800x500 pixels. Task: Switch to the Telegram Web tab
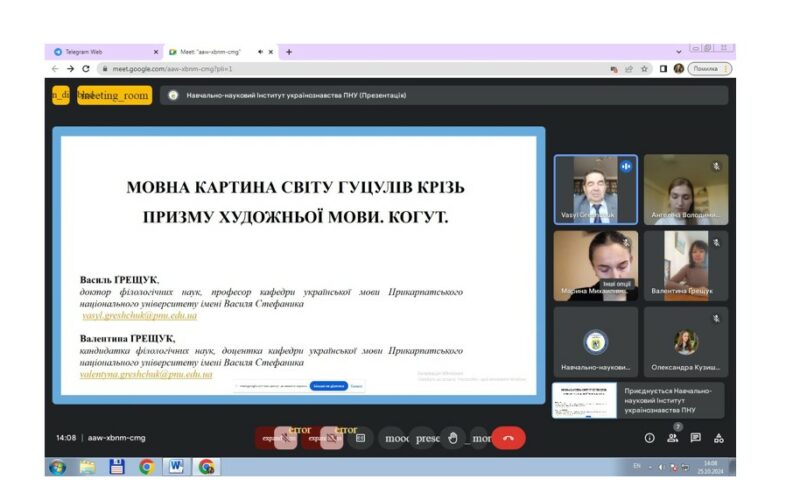click(100, 51)
